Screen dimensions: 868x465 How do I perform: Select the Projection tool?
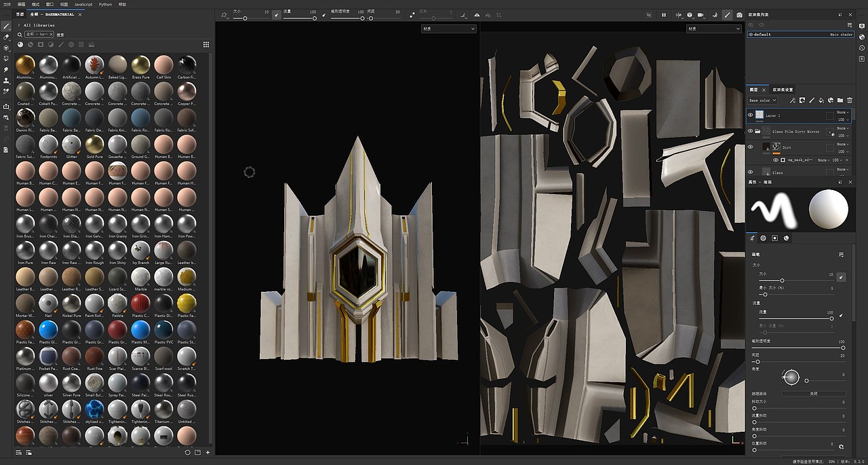coord(6,48)
